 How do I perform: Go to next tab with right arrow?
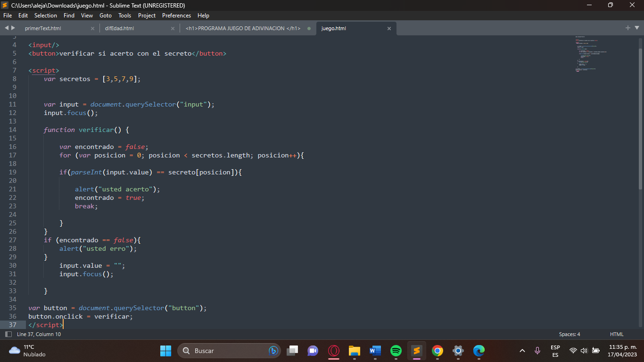click(13, 28)
